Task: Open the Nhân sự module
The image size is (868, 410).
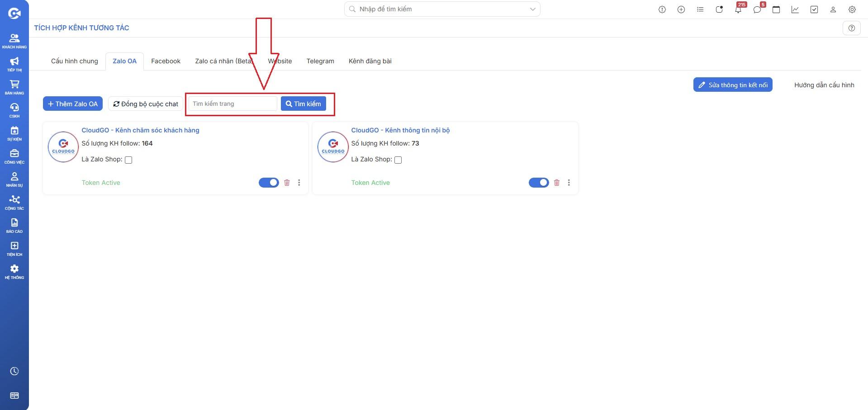Action: click(x=14, y=179)
